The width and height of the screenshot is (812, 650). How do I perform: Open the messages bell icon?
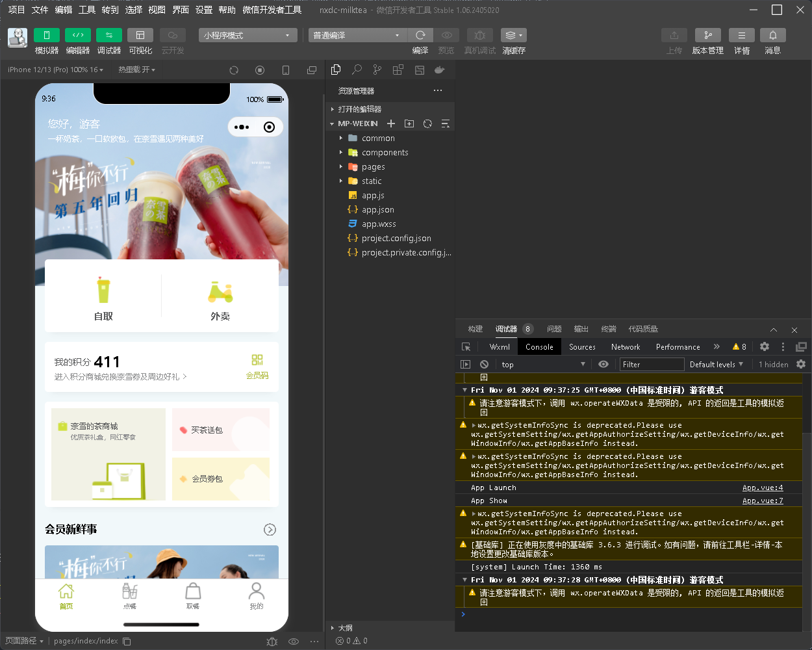click(773, 35)
